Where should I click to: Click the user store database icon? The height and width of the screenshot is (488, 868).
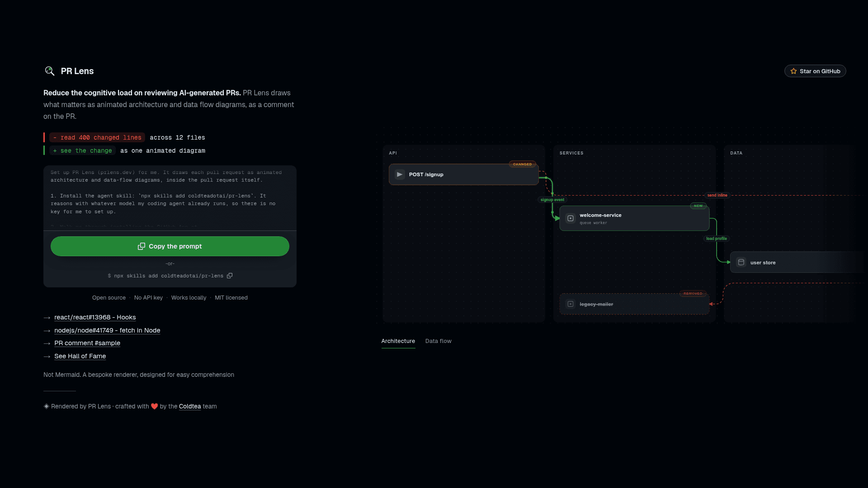741,263
